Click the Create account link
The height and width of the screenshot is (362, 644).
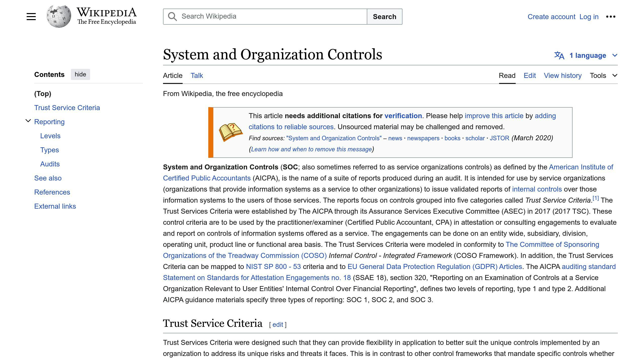[551, 17]
